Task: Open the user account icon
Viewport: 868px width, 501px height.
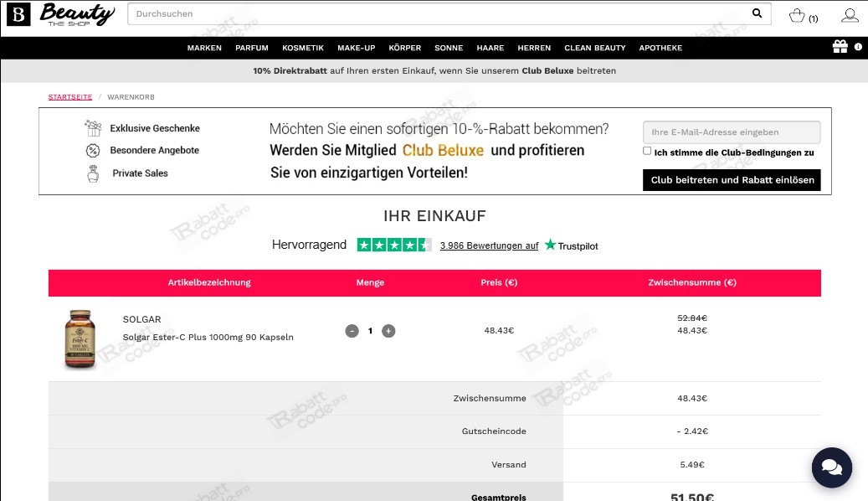Action: point(850,16)
